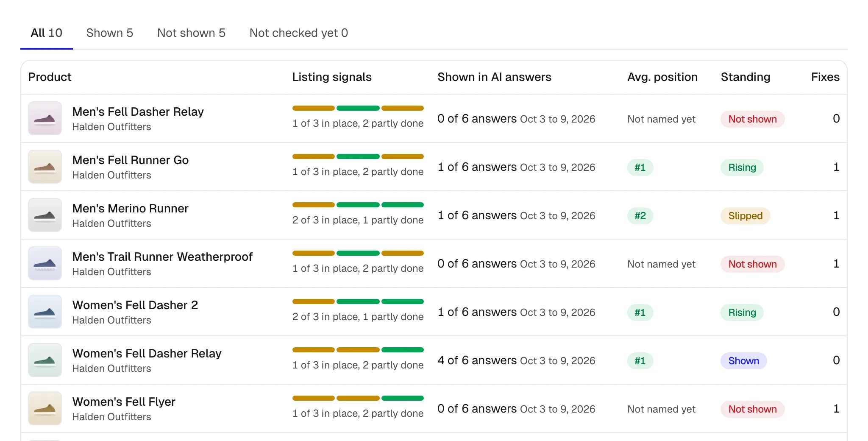
Task: Open the Men's Fell Dasher Relay shoe thumbnail
Action: tap(45, 118)
